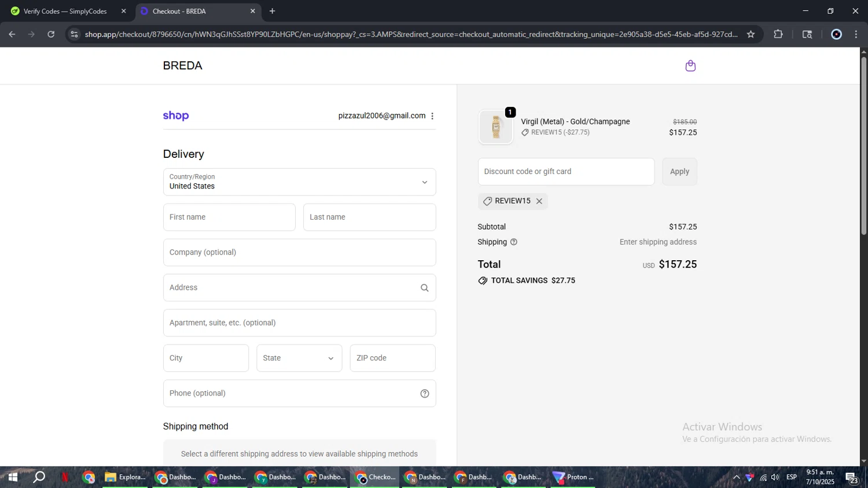868x488 pixels.
Task: Switch to Checko... Chrome taskbar window
Action: point(374,478)
